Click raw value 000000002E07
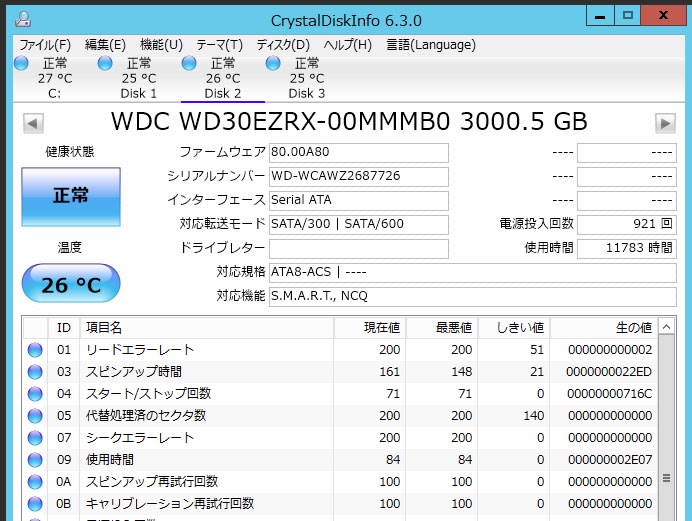 (610, 460)
